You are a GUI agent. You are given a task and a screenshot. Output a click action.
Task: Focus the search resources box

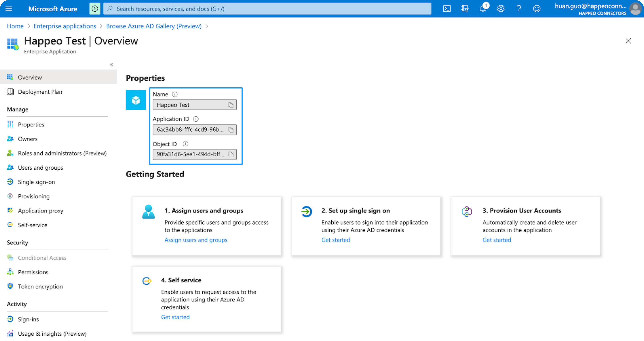(x=267, y=9)
